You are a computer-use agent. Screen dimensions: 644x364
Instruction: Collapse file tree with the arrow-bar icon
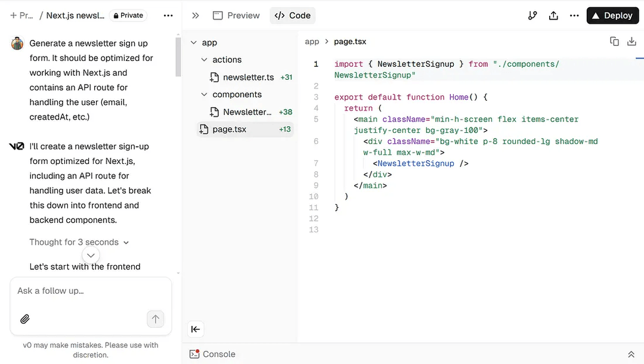pyautogui.click(x=196, y=329)
